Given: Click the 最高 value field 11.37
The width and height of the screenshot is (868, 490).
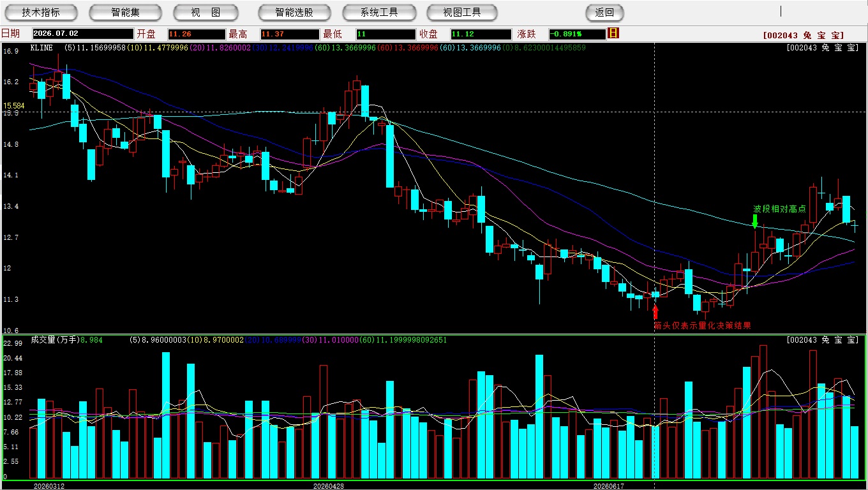Looking at the screenshot, I should pyautogui.click(x=289, y=34).
